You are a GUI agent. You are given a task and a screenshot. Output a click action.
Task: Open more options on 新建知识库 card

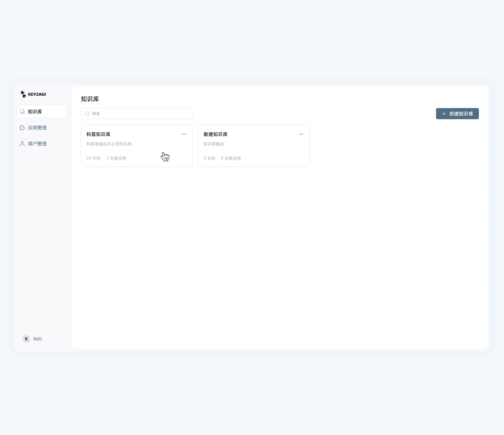click(x=301, y=134)
